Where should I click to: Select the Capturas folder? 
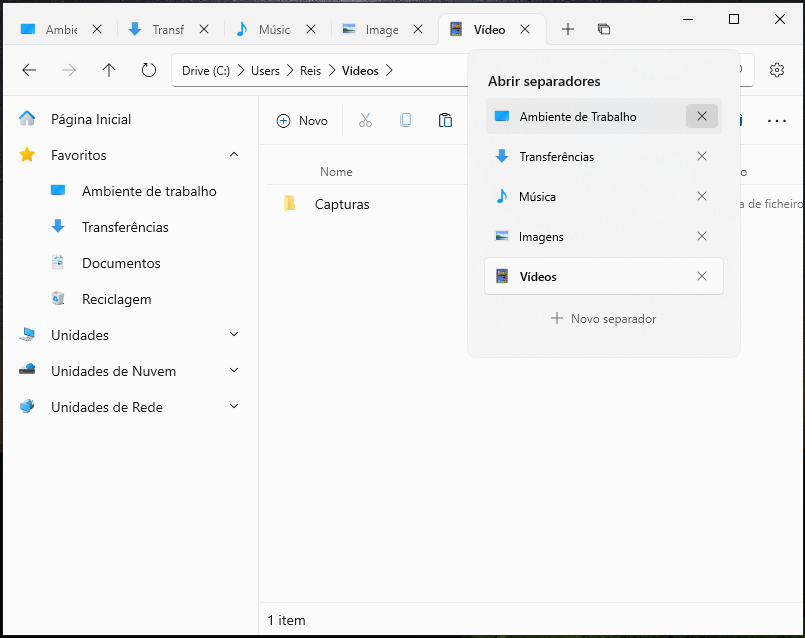tap(342, 204)
